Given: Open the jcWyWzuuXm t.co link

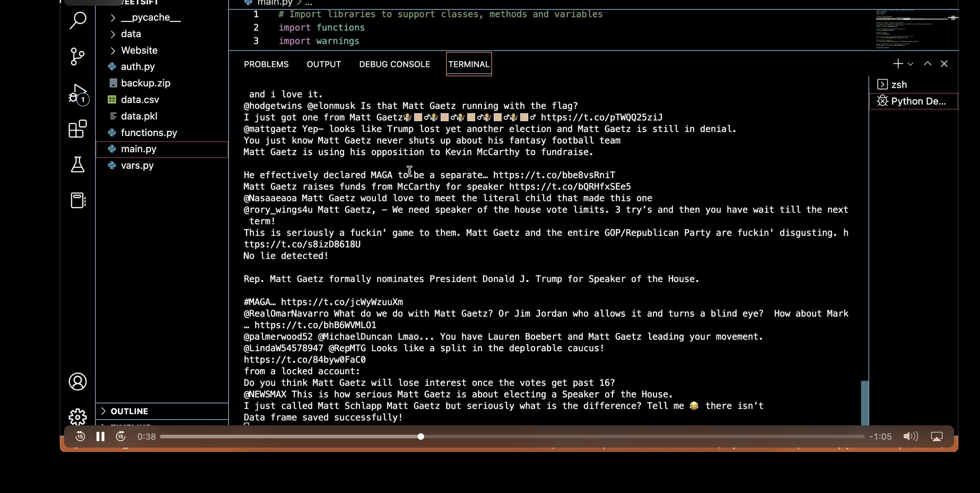Looking at the screenshot, I should pyautogui.click(x=342, y=302).
